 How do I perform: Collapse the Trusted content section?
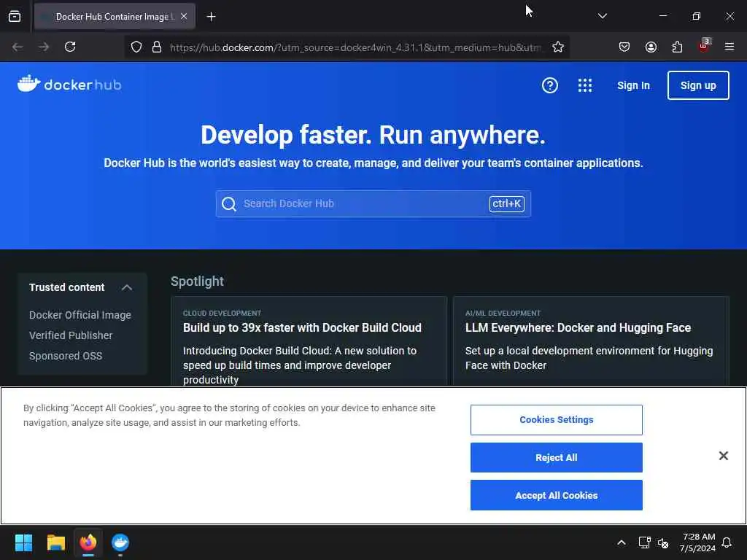(x=127, y=287)
